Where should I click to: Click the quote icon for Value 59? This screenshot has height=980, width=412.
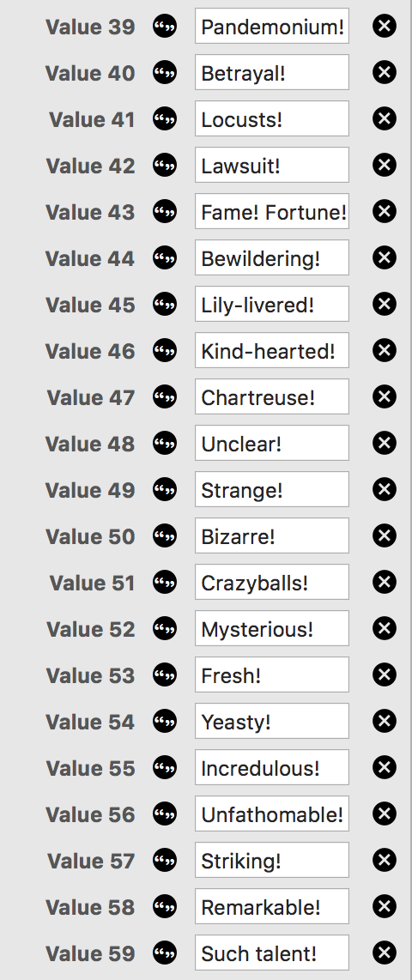tap(165, 953)
